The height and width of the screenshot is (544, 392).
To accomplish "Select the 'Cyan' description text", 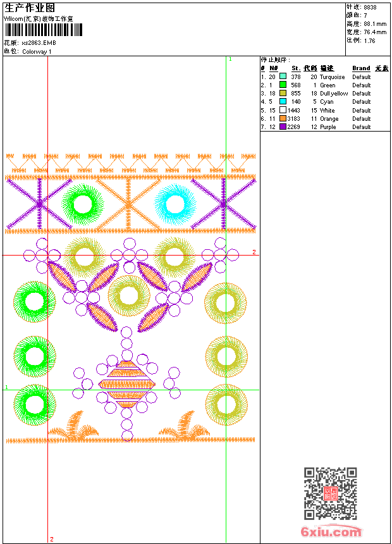I will point(326,102).
